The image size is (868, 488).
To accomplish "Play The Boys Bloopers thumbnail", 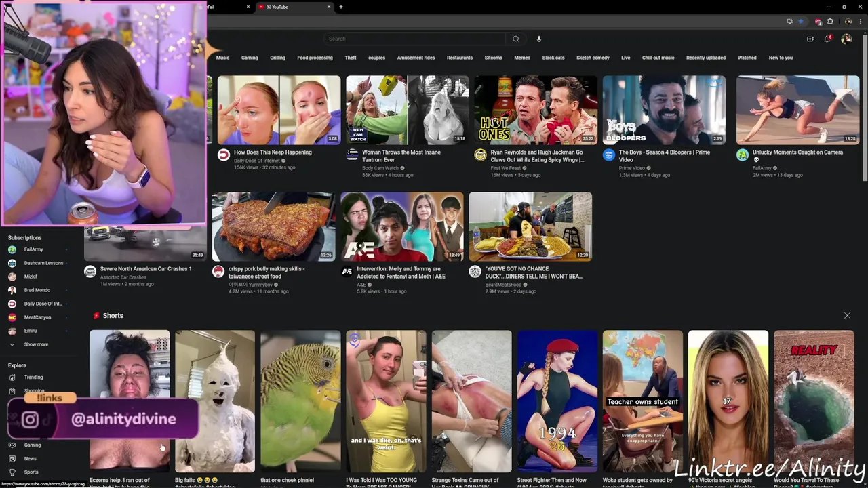I will 664,110.
